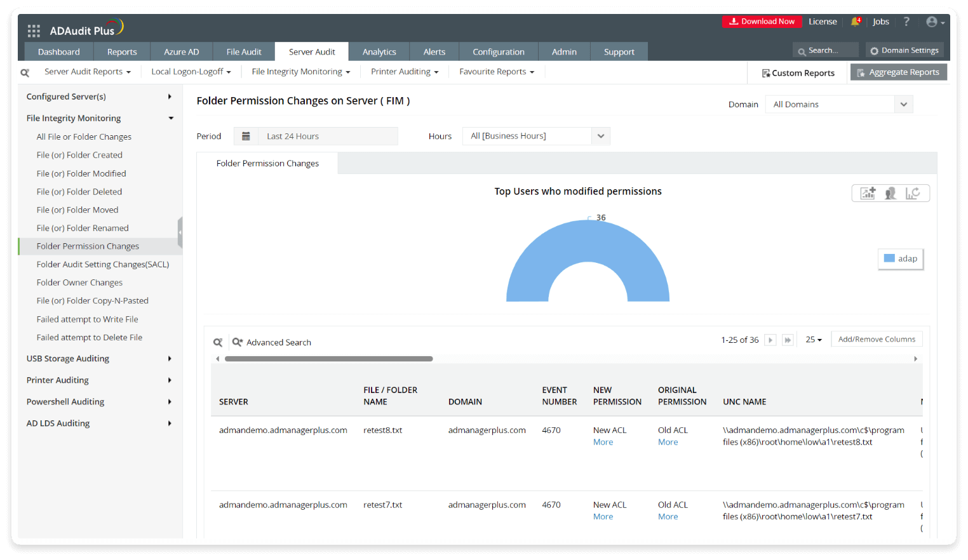Image resolution: width=968 pixels, height=560 pixels.
Task: Open the Period calendar icon
Action: point(246,137)
